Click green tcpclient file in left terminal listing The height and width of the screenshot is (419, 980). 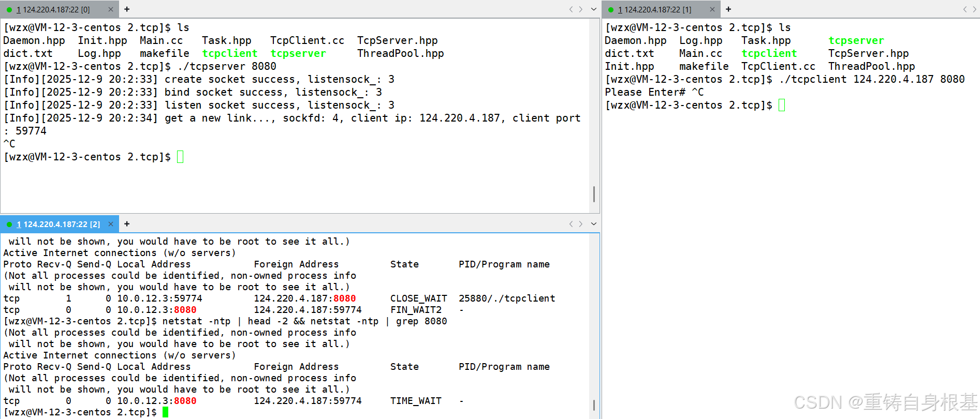pos(230,53)
